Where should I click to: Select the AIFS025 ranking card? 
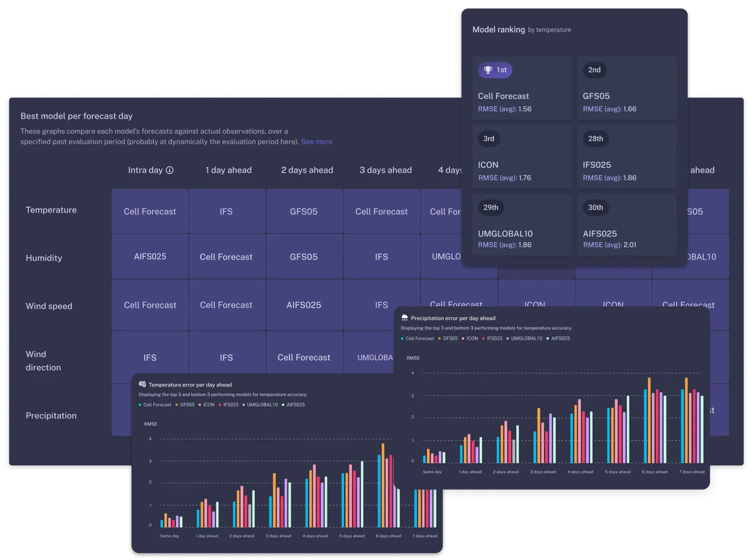627,225
